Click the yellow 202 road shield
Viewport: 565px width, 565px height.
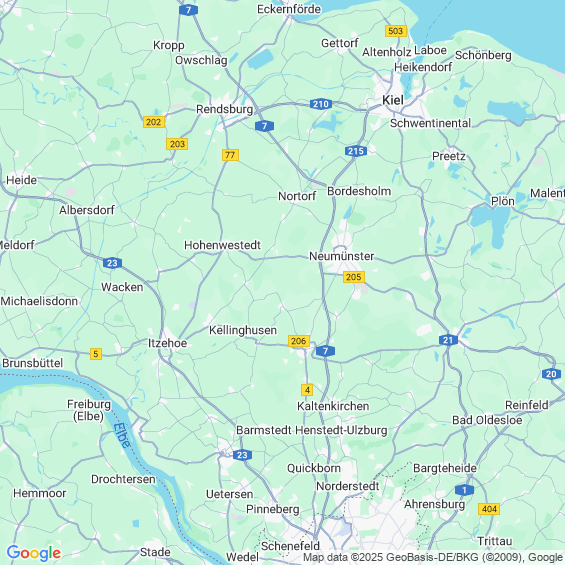pyautogui.click(x=154, y=122)
